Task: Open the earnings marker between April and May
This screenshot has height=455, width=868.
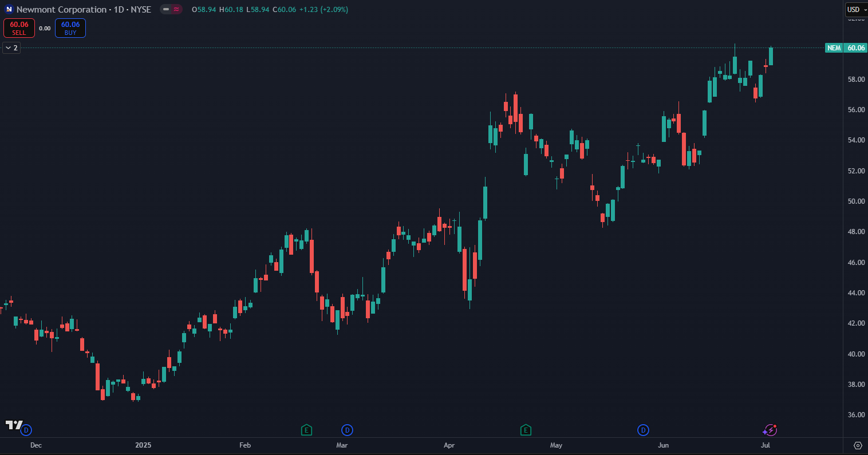Action: click(526, 430)
